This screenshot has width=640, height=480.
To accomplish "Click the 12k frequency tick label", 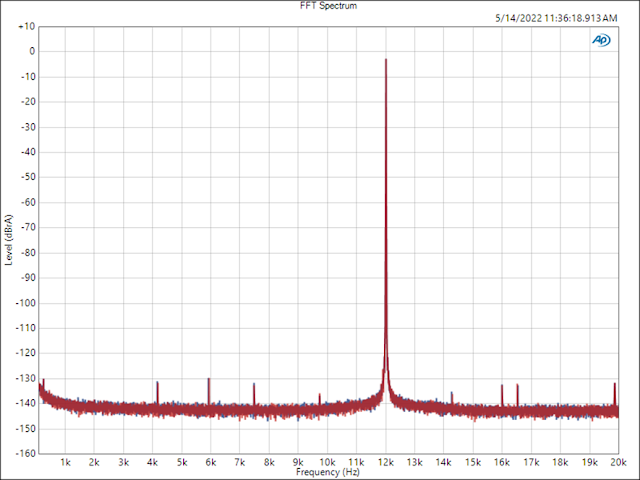I will [x=385, y=462].
